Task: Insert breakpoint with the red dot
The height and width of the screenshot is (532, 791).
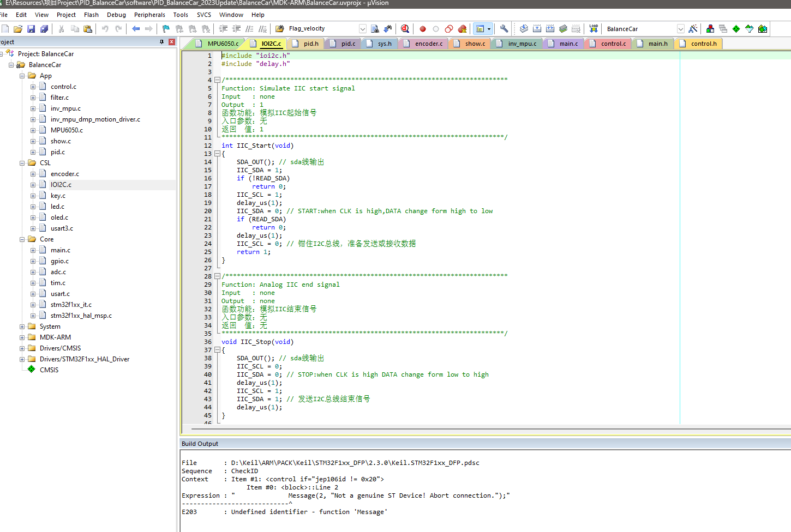Action: tap(423, 29)
